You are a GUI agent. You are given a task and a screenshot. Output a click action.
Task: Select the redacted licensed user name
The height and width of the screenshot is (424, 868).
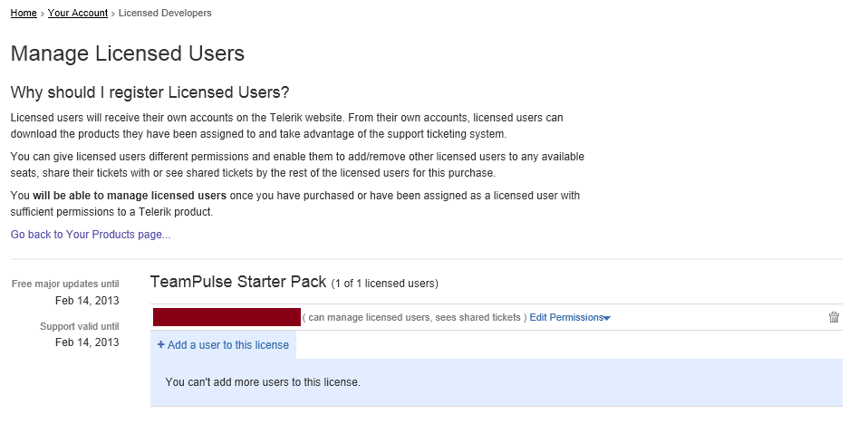227,317
